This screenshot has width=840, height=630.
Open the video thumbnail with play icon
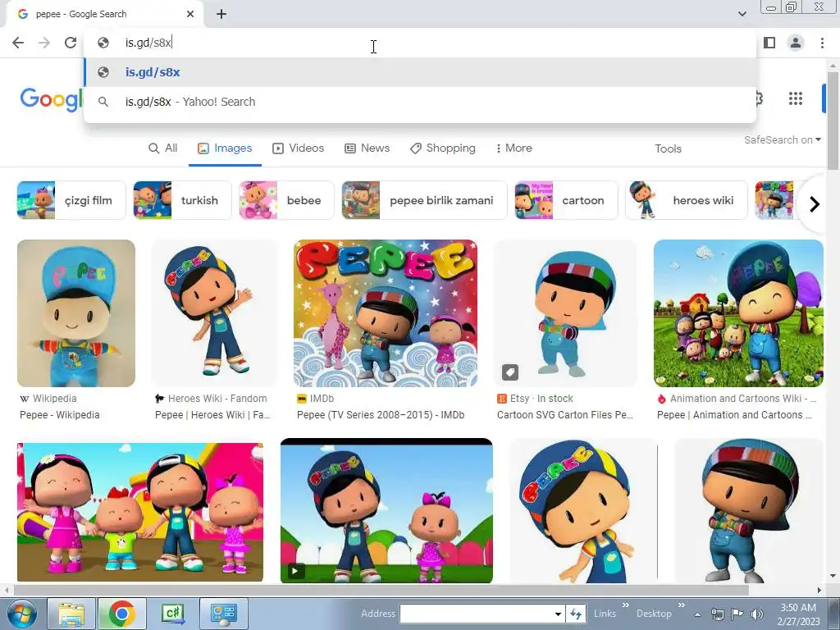386,510
